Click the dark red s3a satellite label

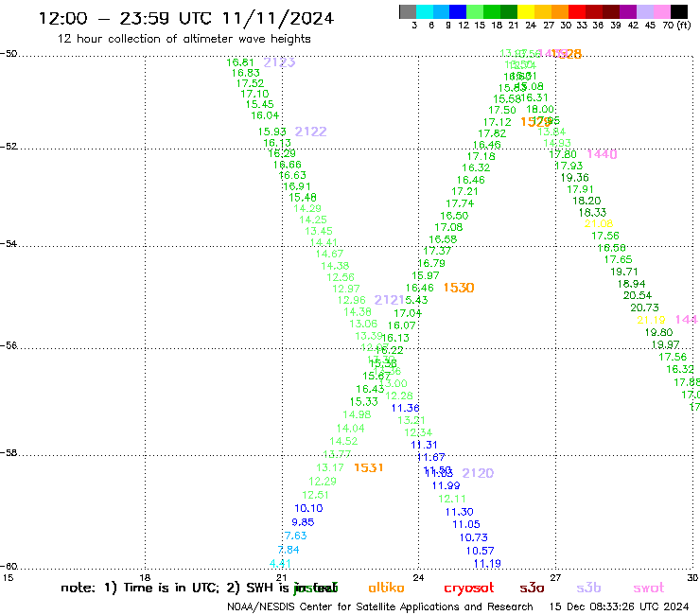(x=532, y=588)
